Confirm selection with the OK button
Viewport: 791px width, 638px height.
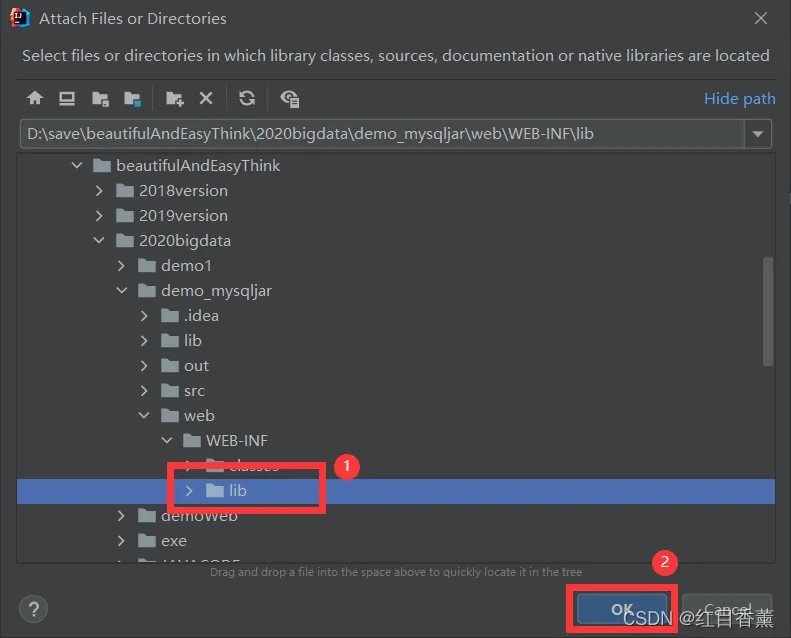(622, 609)
